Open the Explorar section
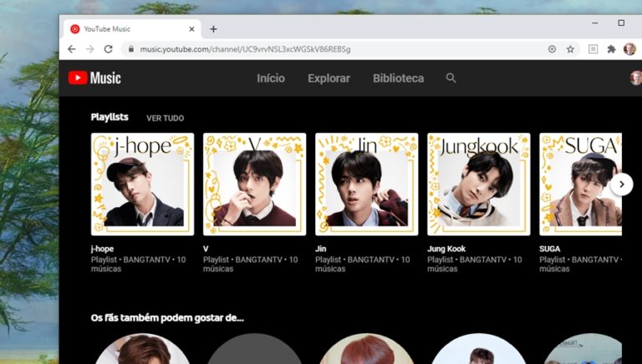642x364 pixels. [329, 78]
